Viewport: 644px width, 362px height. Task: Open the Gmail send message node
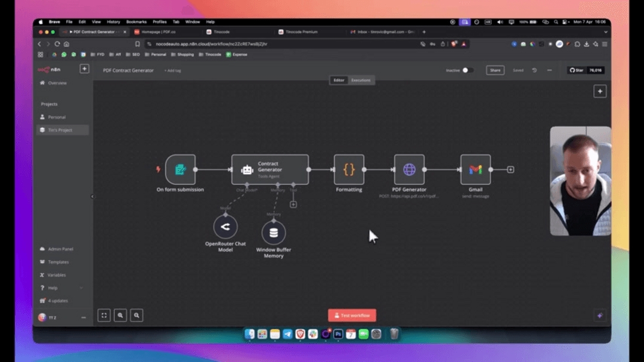pos(476,169)
